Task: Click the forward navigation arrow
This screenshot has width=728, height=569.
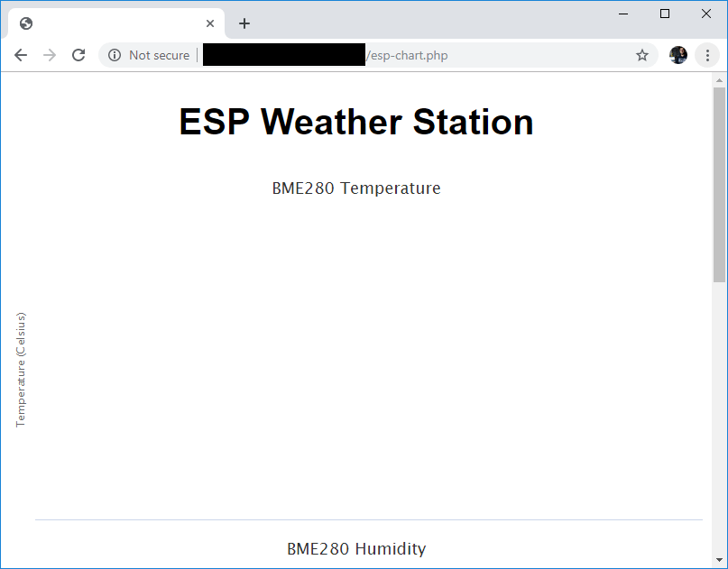Action: [x=50, y=55]
